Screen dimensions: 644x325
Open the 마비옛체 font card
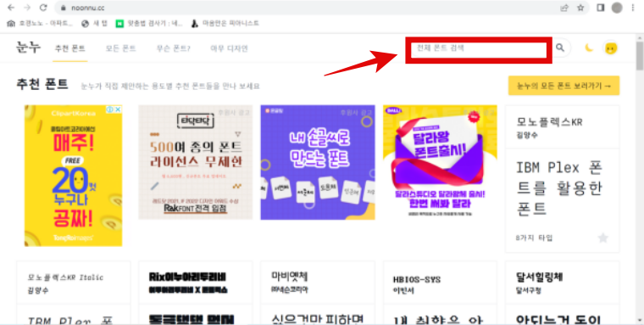click(290, 276)
